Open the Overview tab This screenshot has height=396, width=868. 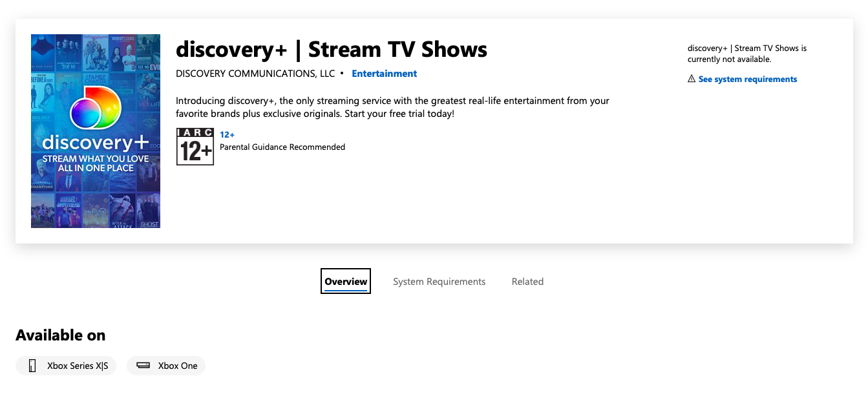click(x=346, y=281)
